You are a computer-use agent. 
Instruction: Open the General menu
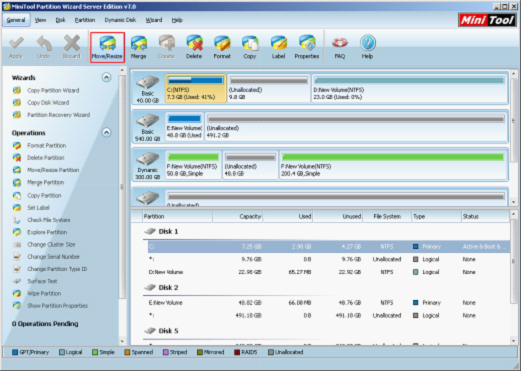coord(16,20)
